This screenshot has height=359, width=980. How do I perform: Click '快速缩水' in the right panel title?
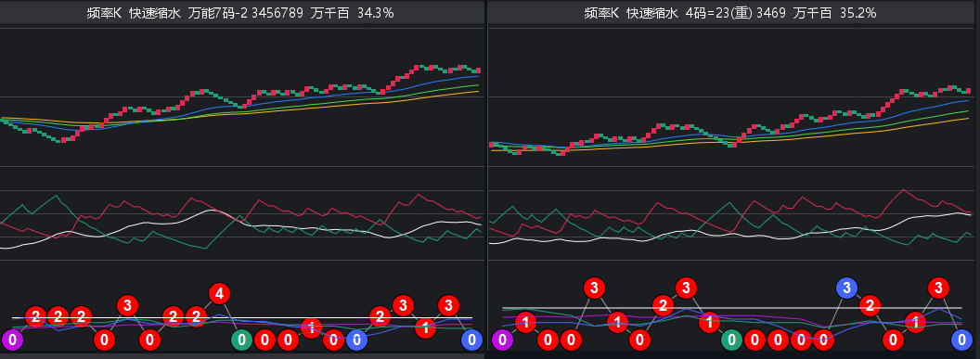pos(651,13)
